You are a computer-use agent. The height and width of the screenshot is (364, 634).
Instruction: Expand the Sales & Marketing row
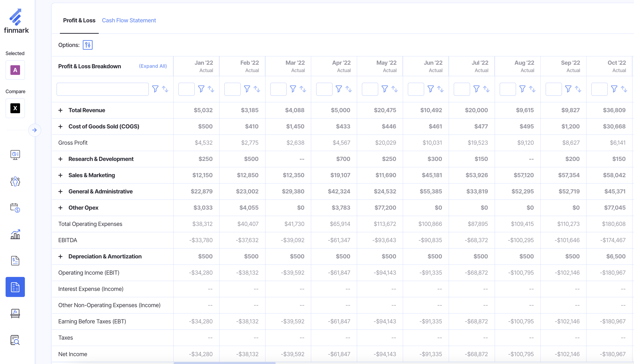(x=60, y=175)
